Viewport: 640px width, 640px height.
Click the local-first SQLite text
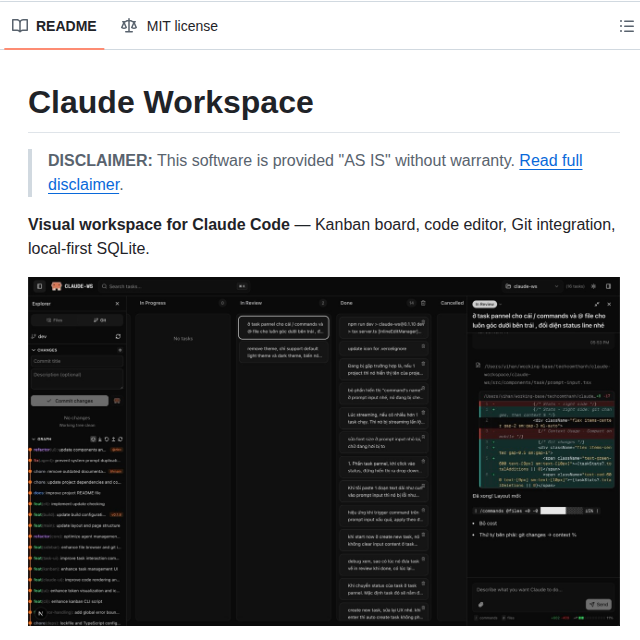(x=88, y=249)
